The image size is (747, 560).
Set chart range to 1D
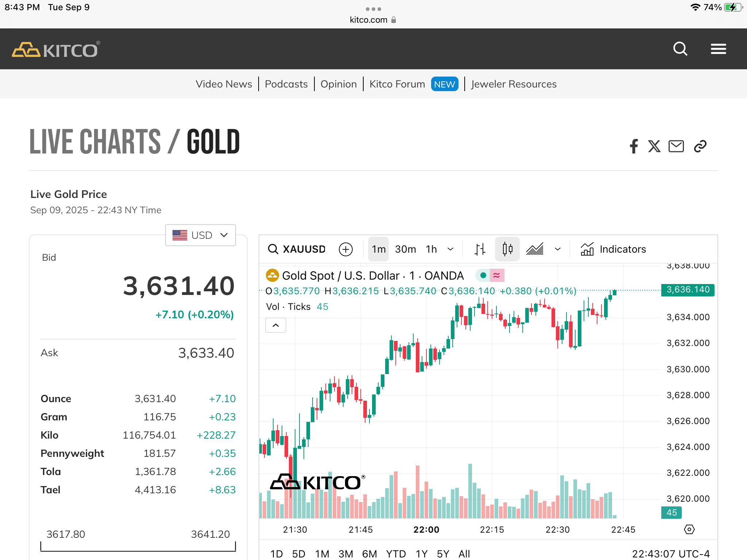276,554
